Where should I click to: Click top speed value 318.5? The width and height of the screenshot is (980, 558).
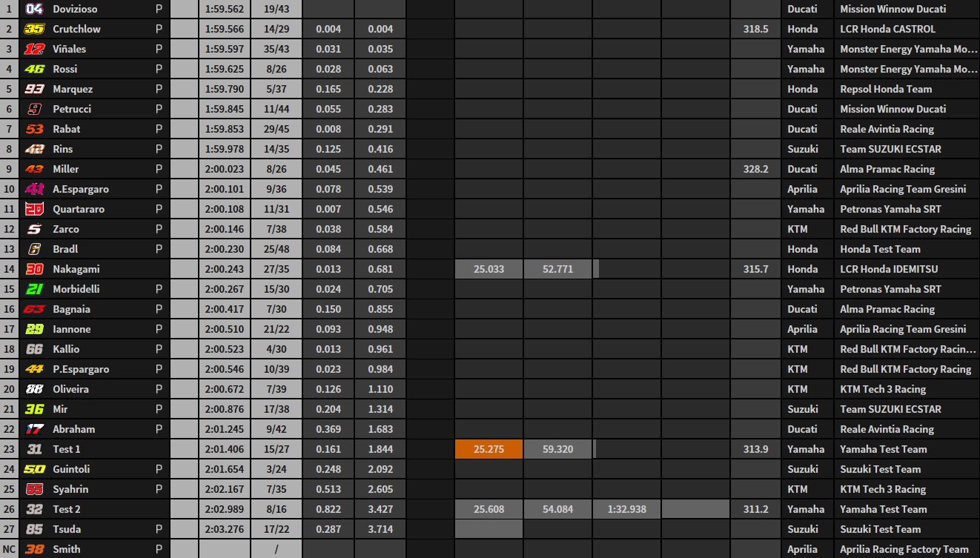coord(755,29)
